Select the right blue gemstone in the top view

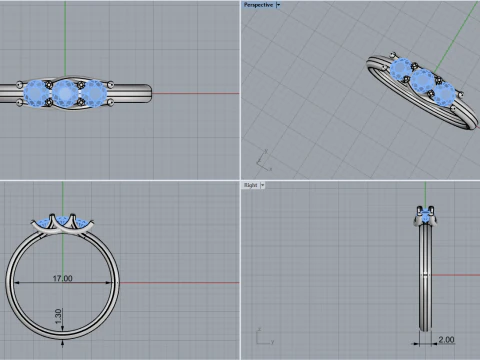(x=94, y=94)
